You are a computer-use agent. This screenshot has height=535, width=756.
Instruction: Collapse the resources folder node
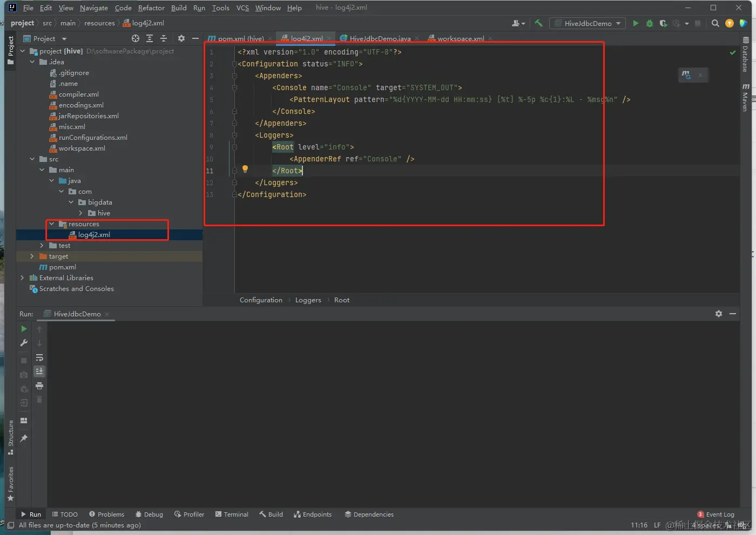[52, 224]
